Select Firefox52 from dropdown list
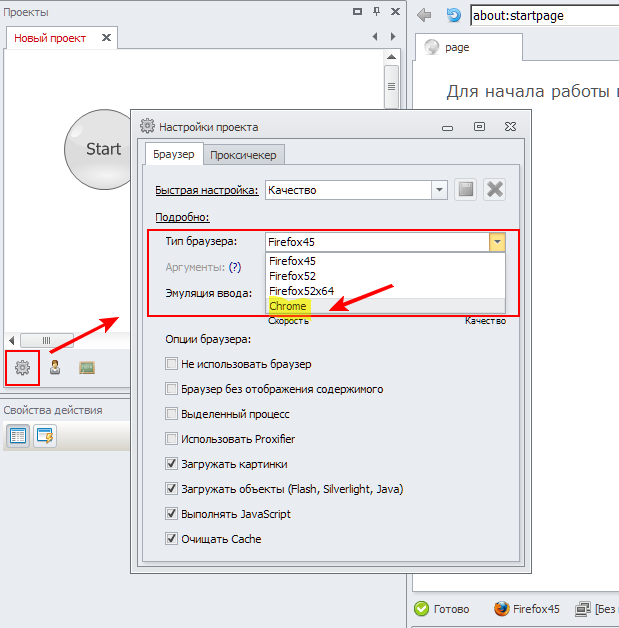The height and width of the screenshot is (628, 619). (385, 276)
